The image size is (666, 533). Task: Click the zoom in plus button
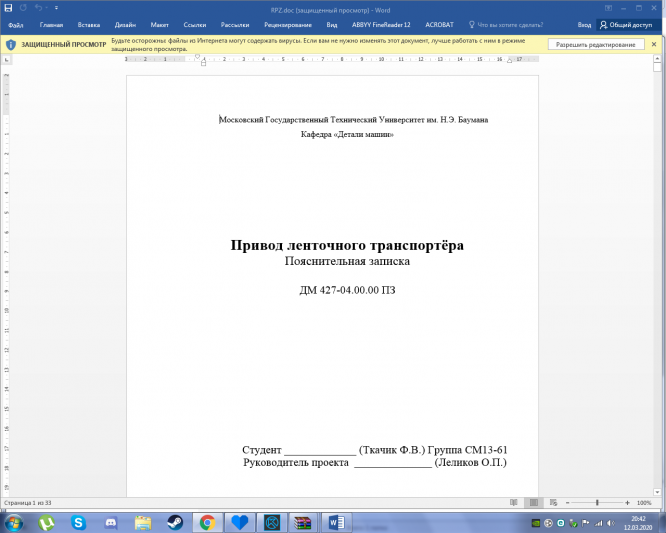tap(627, 503)
